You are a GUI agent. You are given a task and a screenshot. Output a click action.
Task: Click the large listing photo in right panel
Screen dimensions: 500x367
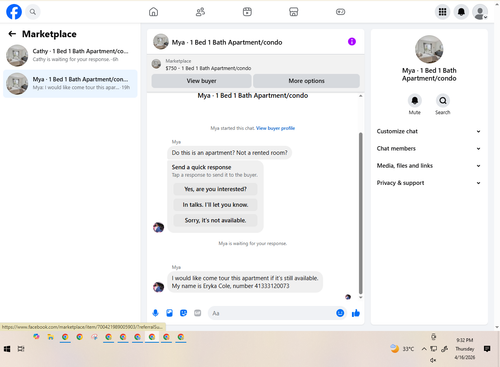coord(429,49)
